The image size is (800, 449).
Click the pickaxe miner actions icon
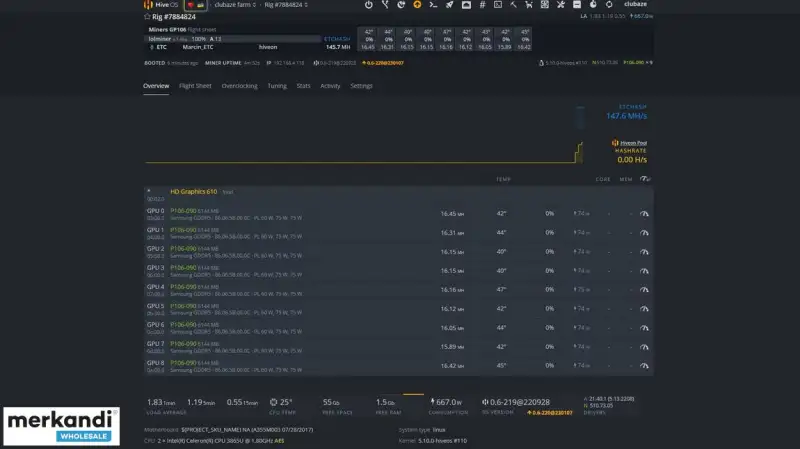coord(513,5)
